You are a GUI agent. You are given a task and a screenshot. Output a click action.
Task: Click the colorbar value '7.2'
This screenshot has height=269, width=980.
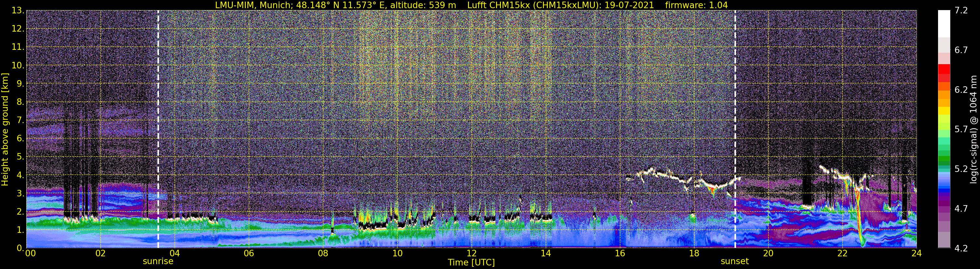961,11
